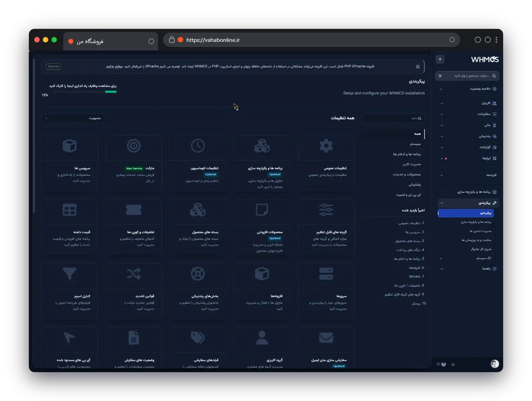
Task: Expand the کاربران menu chevron
Action: click(441, 104)
